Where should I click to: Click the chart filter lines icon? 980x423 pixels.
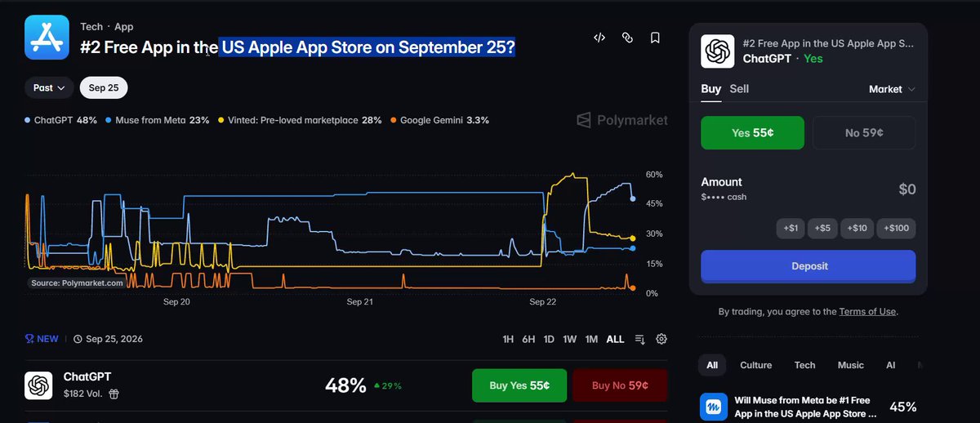(639, 339)
